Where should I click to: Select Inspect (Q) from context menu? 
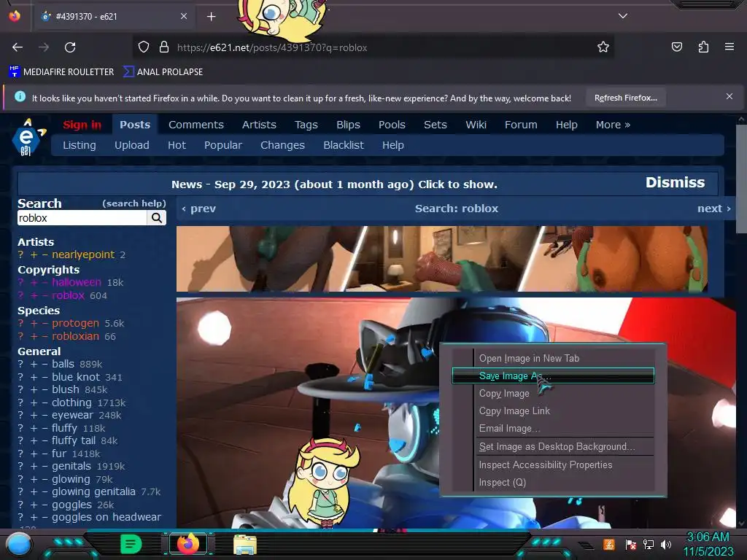tap(502, 483)
